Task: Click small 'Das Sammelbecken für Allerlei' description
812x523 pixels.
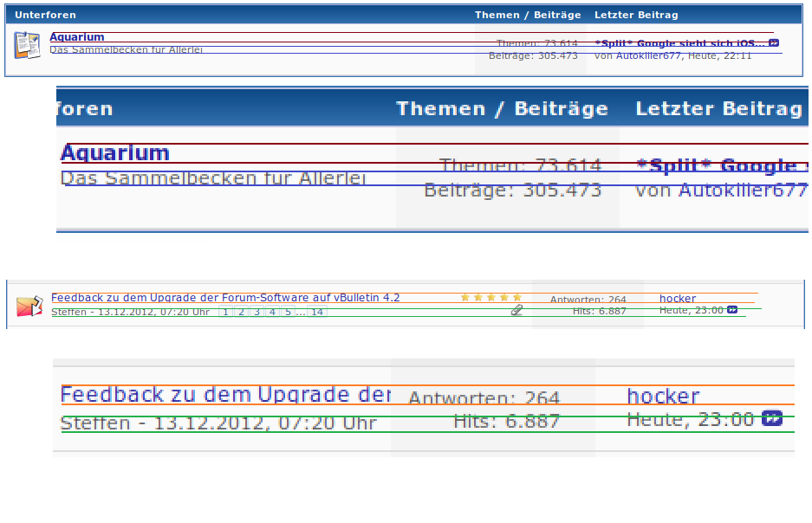Action: pos(126,49)
